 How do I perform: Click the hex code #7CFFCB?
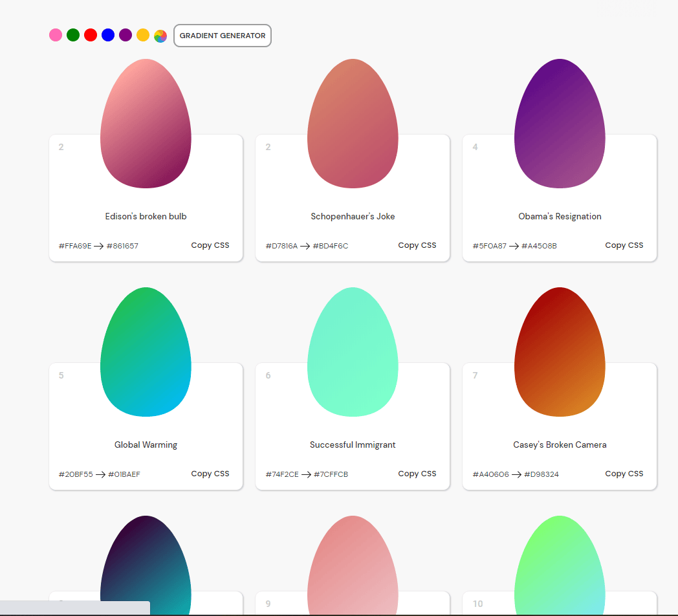[x=331, y=474]
